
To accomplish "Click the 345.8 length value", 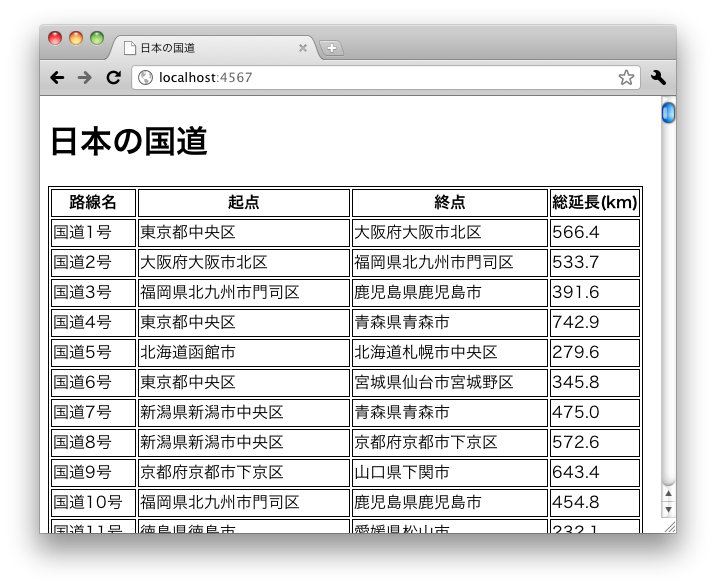I will click(595, 383).
